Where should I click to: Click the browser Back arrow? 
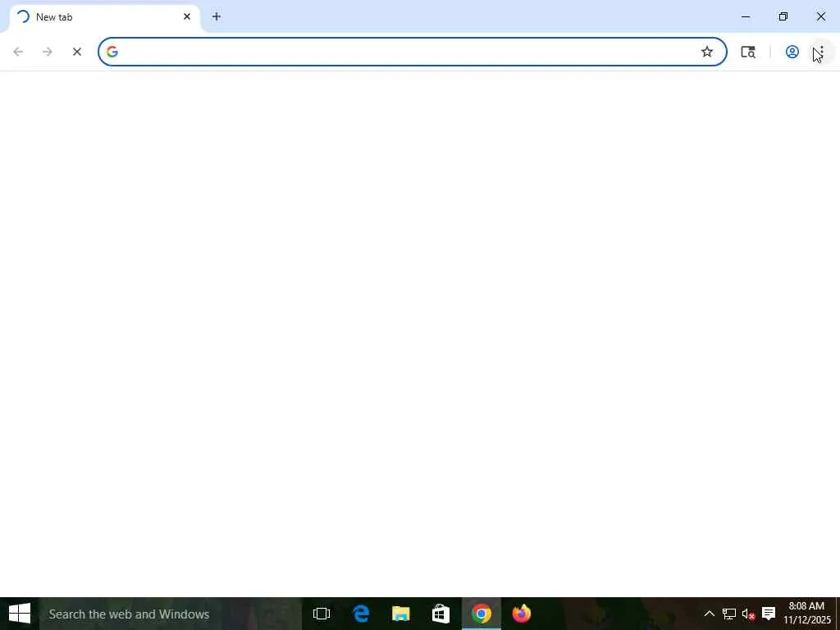18,52
